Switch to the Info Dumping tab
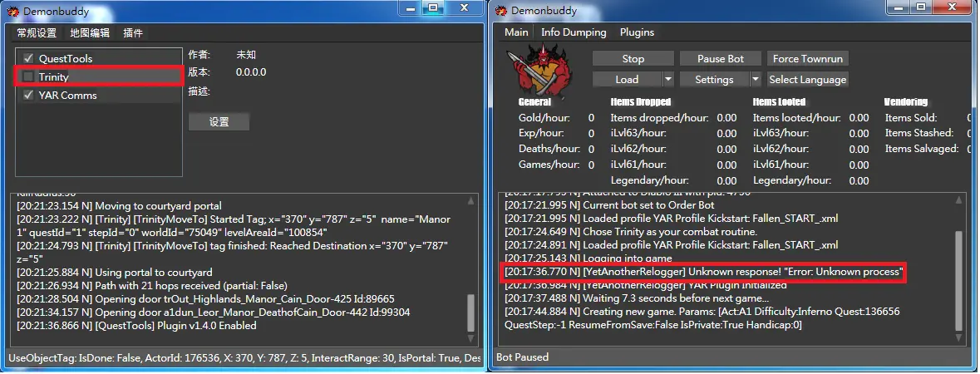This screenshot has height=374, width=980. (574, 32)
